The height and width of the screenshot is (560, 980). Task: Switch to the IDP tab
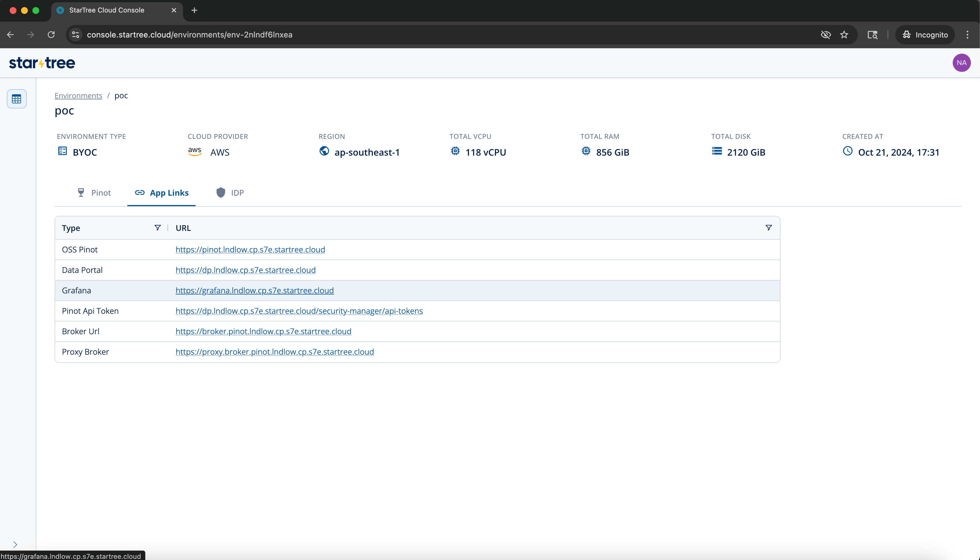coord(230,193)
